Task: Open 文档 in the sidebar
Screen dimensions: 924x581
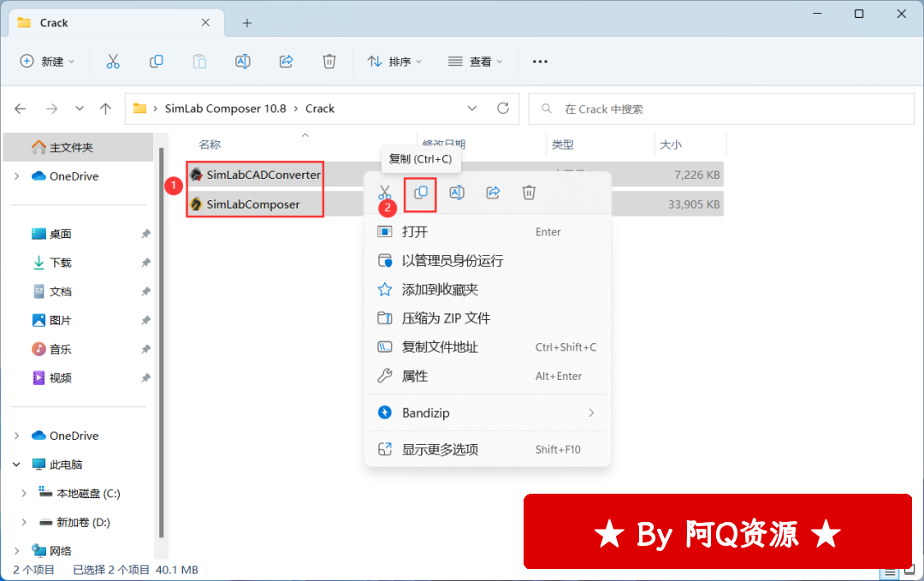Action: tap(60, 292)
